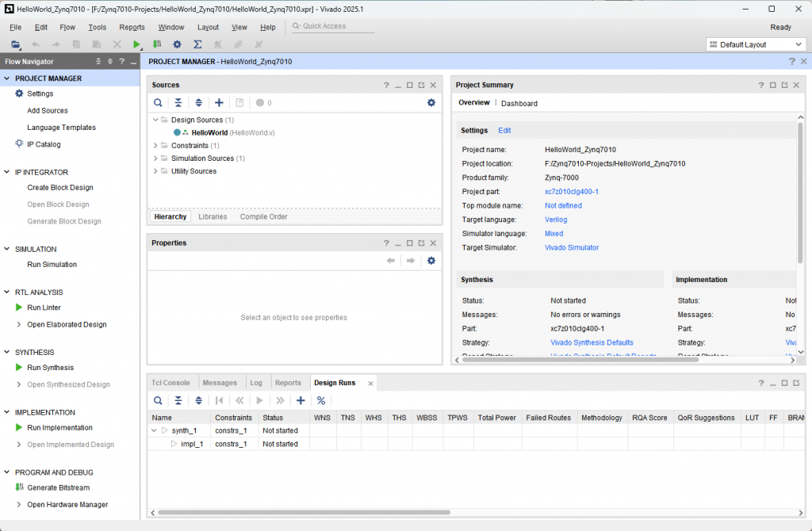This screenshot has height=531, width=812.
Task: Search in the Sources panel
Action: tap(158, 102)
